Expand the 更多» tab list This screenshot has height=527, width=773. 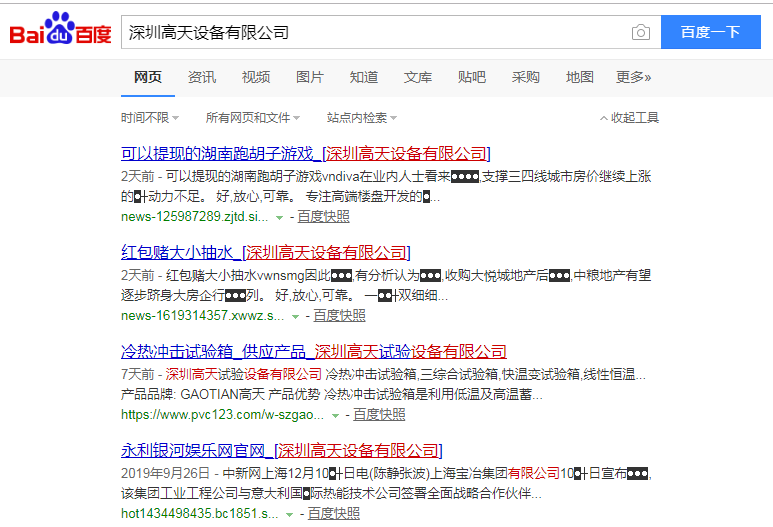(633, 77)
